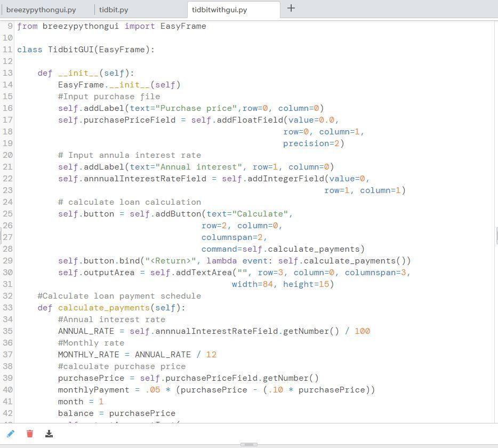The image size is (498, 448).
Task: Click the '#Monthly rate' comment
Action: pos(91,343)
